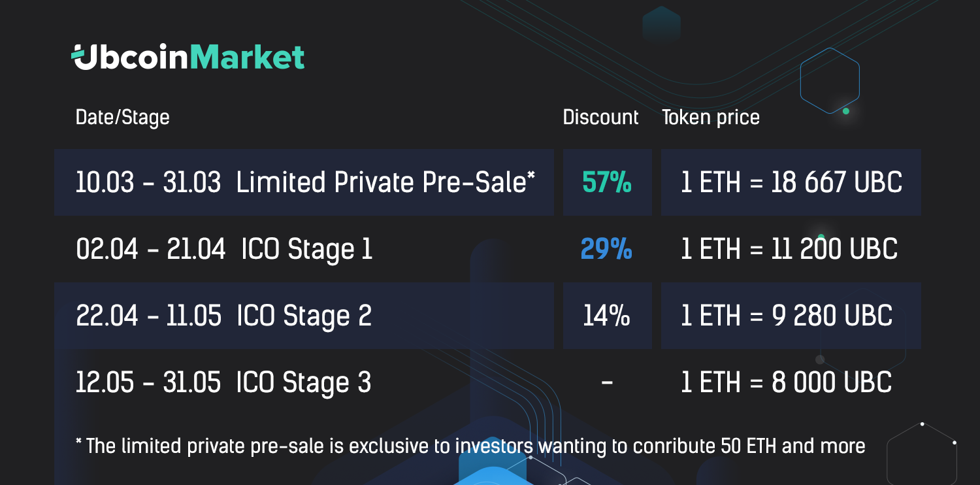This screenshot has height=485, width=980.
Task: Click the dash in Stage 3 discount
Action: click(x=606, y=383)
